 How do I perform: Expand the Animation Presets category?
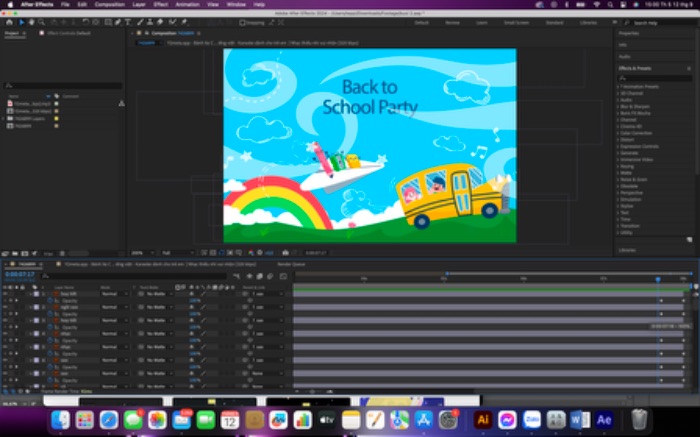click(x=618, y=86)
